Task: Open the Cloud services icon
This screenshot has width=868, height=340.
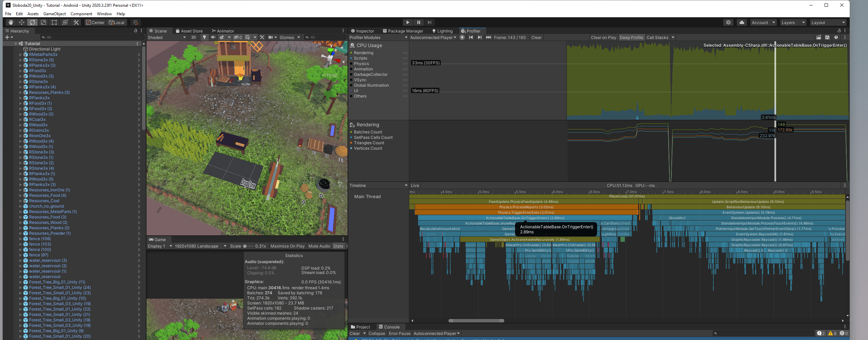Action: [742, 22]
